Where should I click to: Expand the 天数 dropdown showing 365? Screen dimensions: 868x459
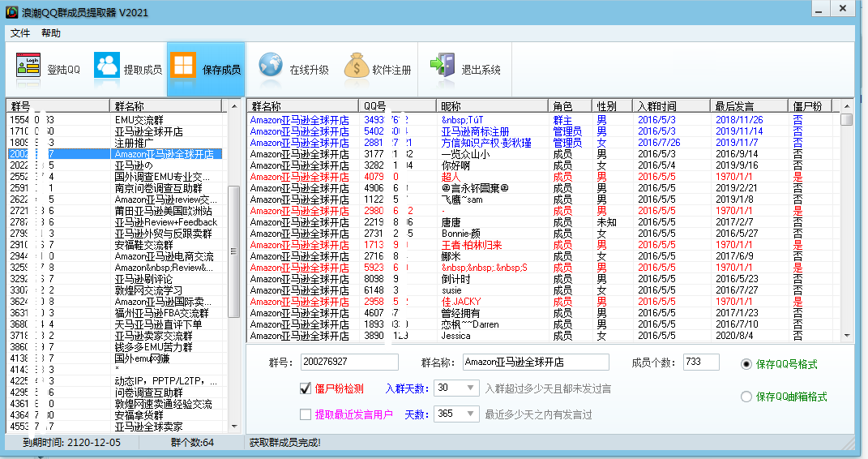point(471,414)
